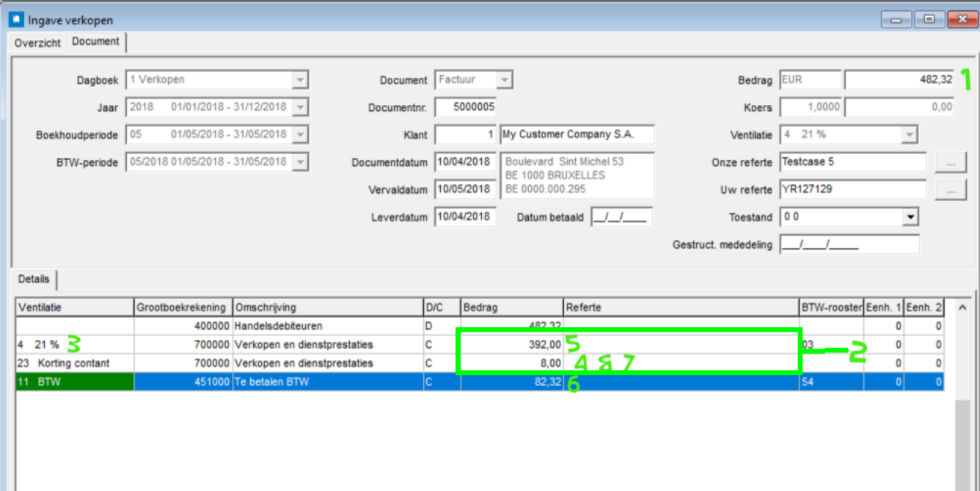Focus the Datum betaald field
Screen dimensions: 980x491
[x=621, y=217]
